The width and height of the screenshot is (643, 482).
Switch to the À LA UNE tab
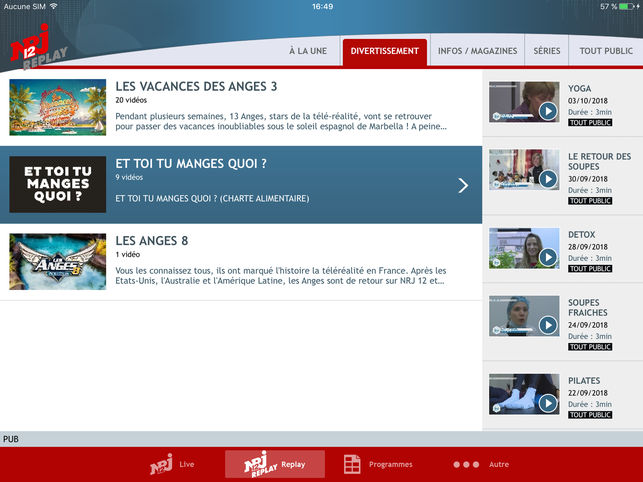click(308, 51)
